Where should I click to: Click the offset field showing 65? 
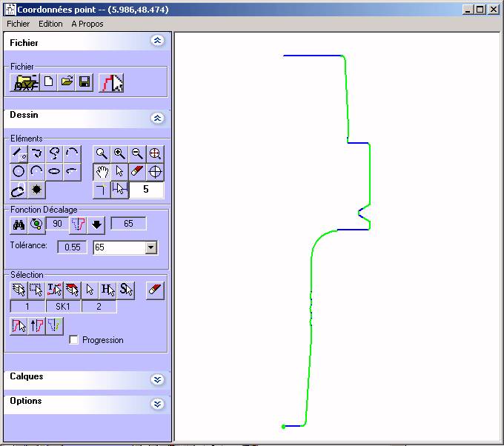tap(128, 223)
